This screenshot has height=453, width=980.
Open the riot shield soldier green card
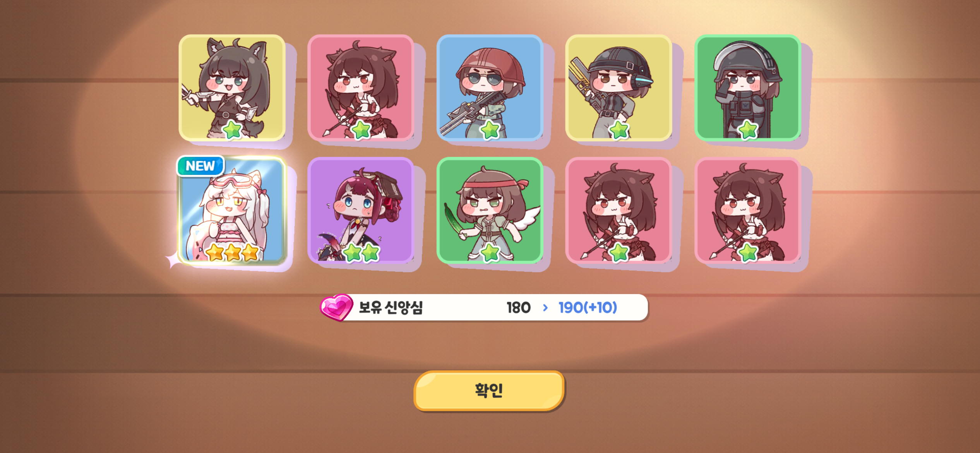(748, 88)
